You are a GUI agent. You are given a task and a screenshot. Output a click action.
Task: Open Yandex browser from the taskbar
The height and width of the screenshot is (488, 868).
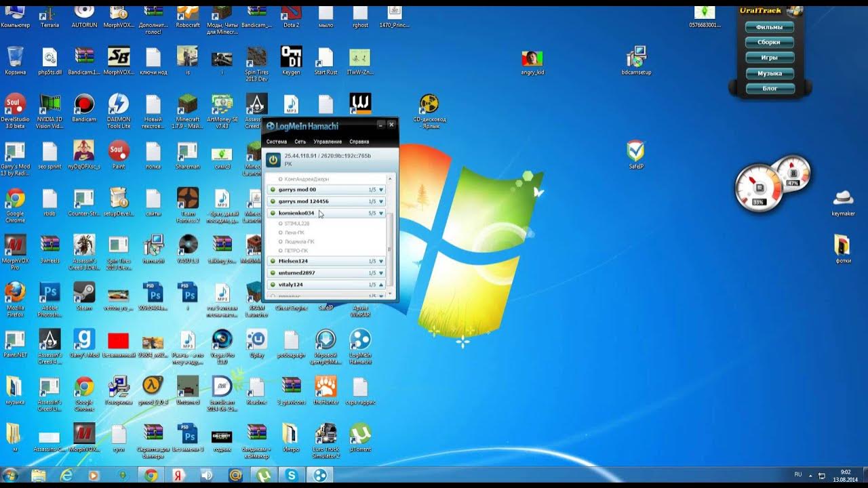[x=179, y=475]
